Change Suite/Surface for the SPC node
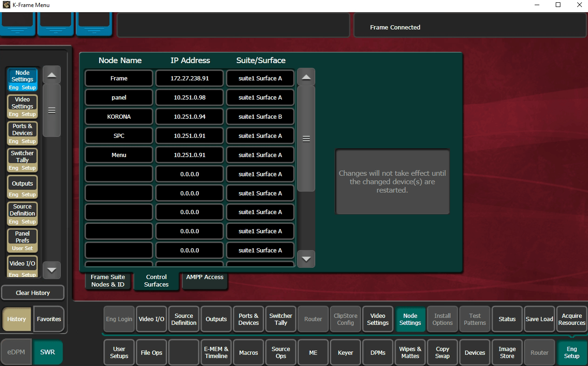Screen dimensions: 588x366 pyautogui.click(x=260, y=136)
